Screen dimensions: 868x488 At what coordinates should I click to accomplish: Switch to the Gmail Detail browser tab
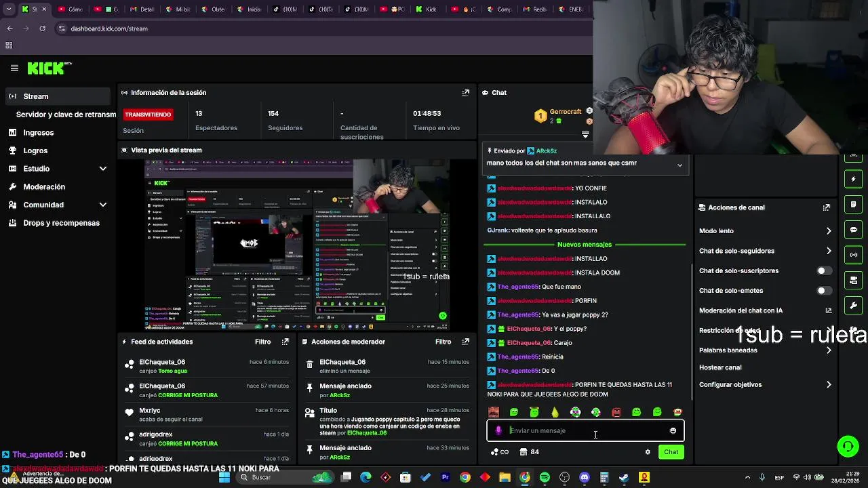point(141,9)
